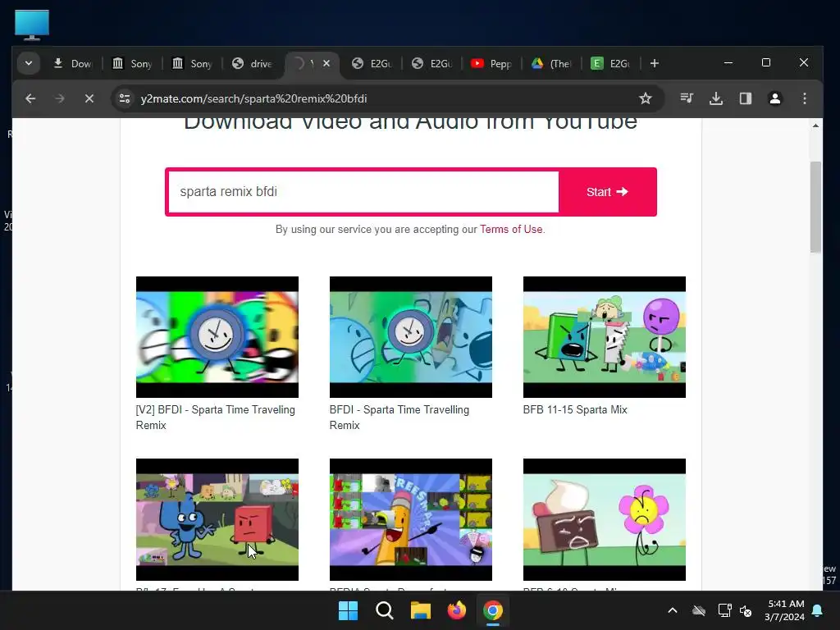Open a new browser tab
Image resolution: width=840 pixels, height=630 pixels.
(x=654, y=63)
